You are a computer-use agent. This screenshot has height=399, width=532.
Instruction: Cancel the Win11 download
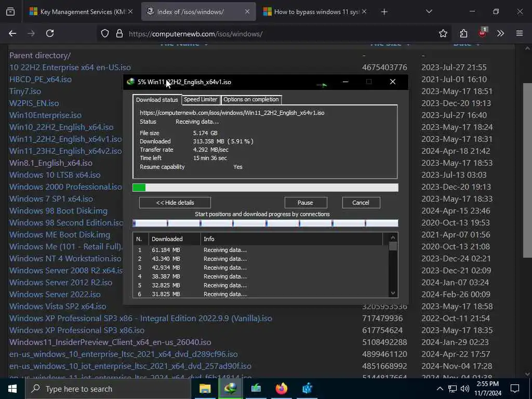(x=361, y=203)
